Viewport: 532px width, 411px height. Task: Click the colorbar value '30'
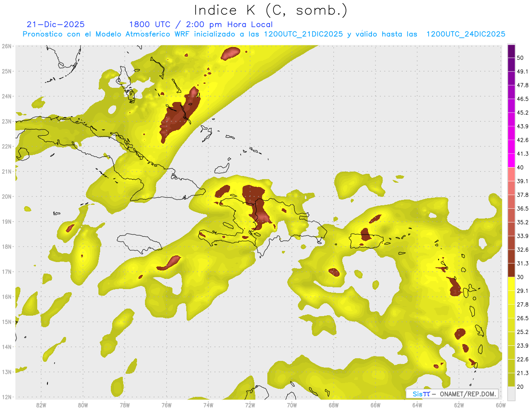tap(520, 277)
